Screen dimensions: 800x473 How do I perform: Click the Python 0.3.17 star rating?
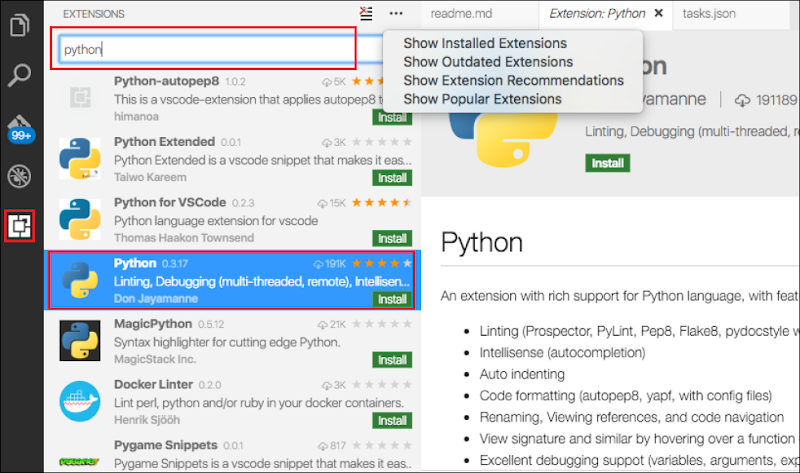coord(382,263)
